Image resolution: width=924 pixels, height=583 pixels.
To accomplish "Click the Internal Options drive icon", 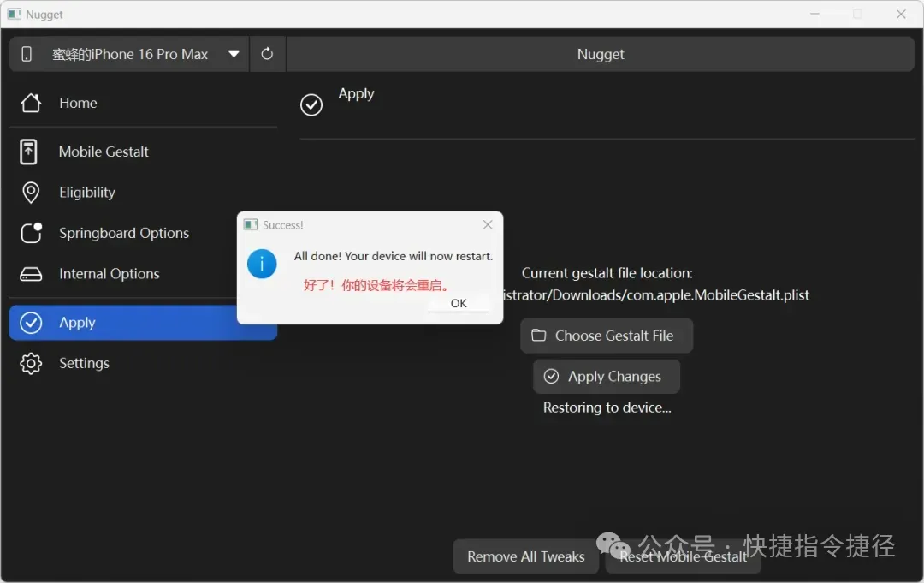I will [31, 274].
